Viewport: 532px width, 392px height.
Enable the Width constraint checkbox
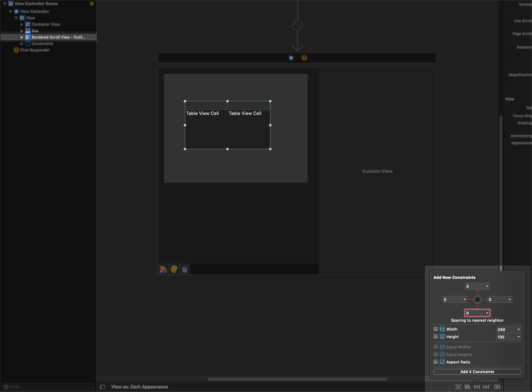click(436, 329)
